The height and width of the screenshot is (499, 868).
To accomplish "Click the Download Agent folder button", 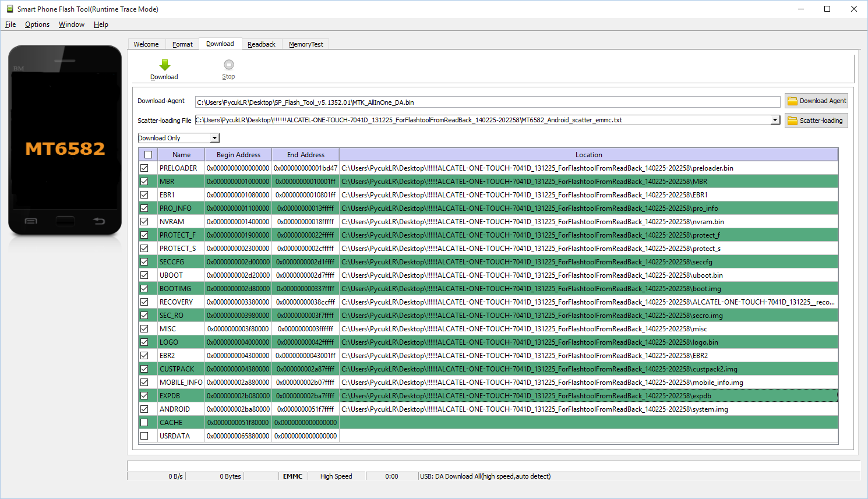I will tap(816, 101).
